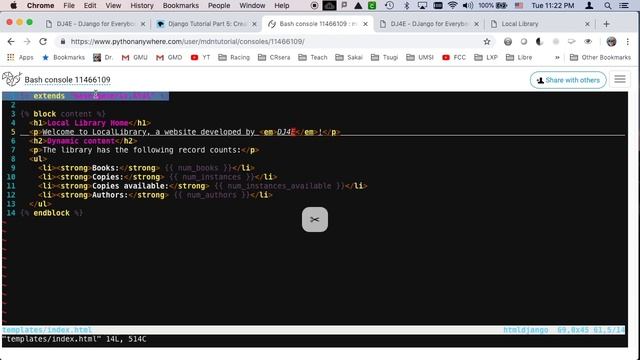Open the Dr. bookmark
Viewport: 640px width, 360px height.
pos(103,58)
